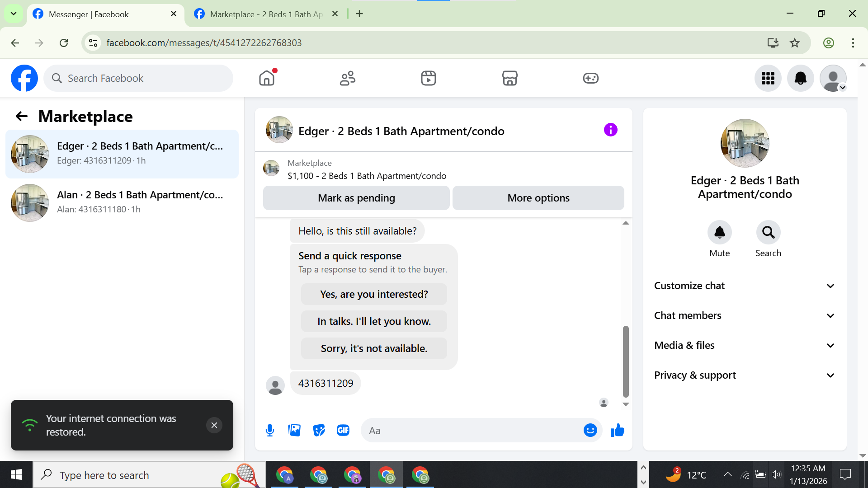
Task: Attach a photo using the image icon
Action: pyautogui.click(x=294, y=430)
